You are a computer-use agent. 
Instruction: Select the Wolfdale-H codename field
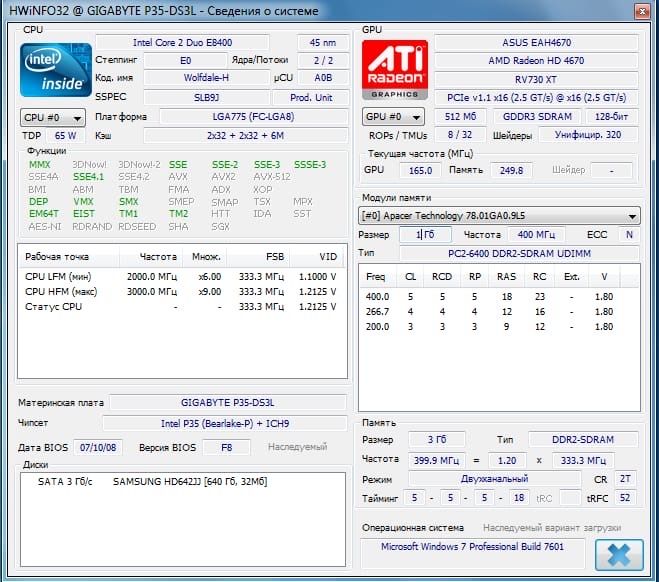[x=206, y=78]
